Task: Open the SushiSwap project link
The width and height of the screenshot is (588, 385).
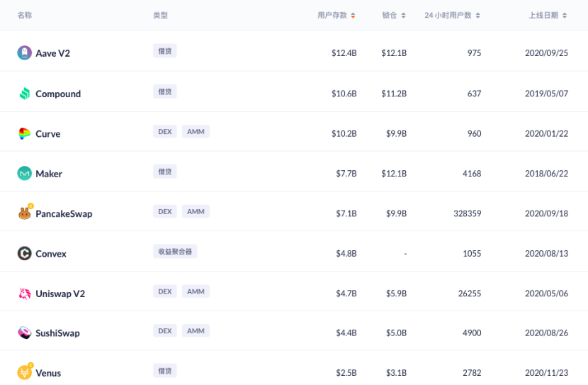Action: pyautogui.click(x=58, y=333)
